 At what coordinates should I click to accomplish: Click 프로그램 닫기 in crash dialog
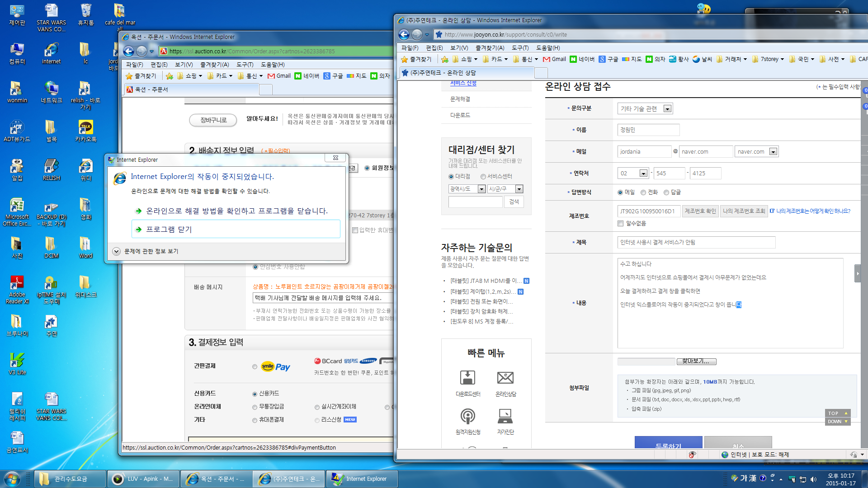[236, 229]
